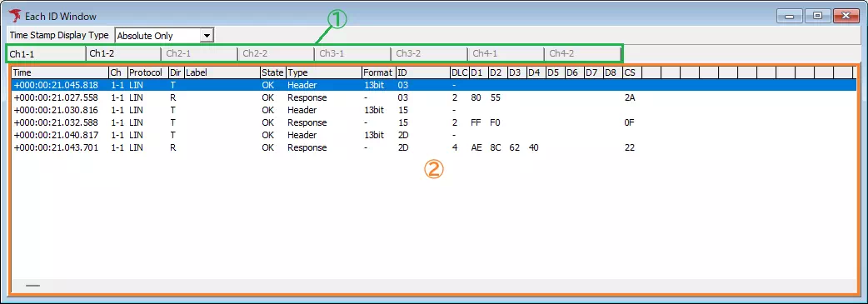Click the D1 column header

[479, 72]
